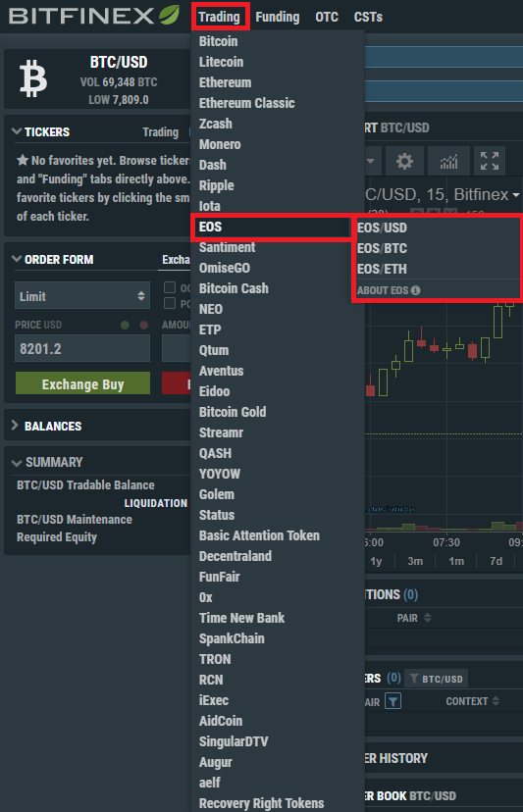
Task: Set chart range to 7d
Action: pyautogui.click(x=497, y=561)
